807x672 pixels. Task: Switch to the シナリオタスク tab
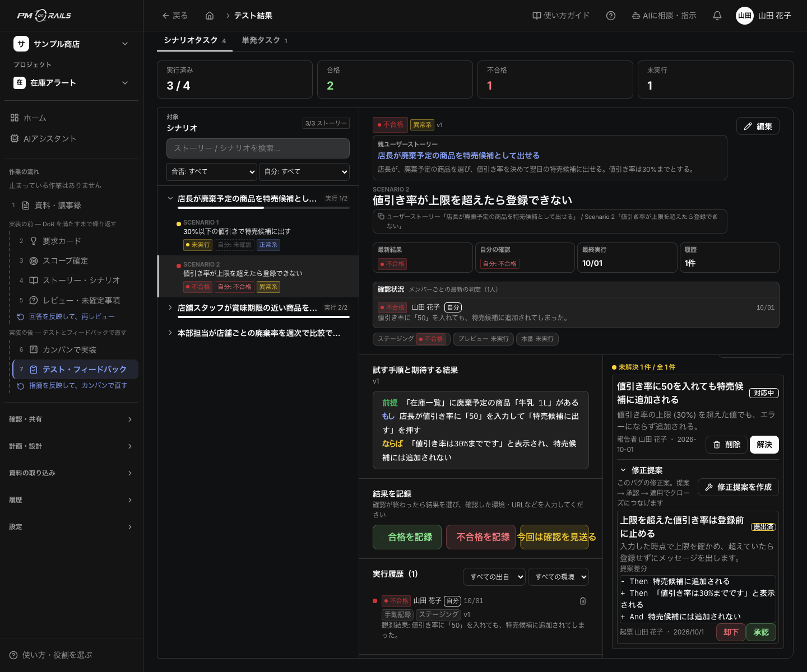click(194, 40)
